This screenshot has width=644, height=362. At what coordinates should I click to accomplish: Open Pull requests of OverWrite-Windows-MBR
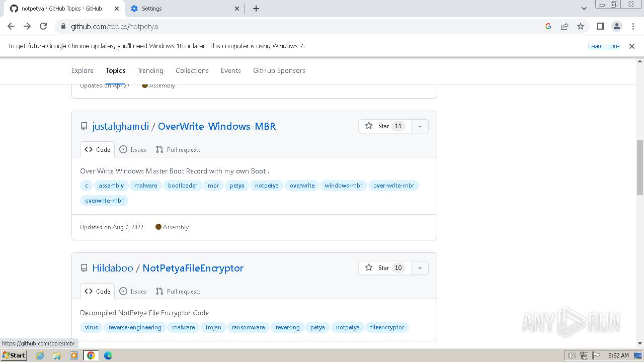pyautogui.click(x=178, y=149)
